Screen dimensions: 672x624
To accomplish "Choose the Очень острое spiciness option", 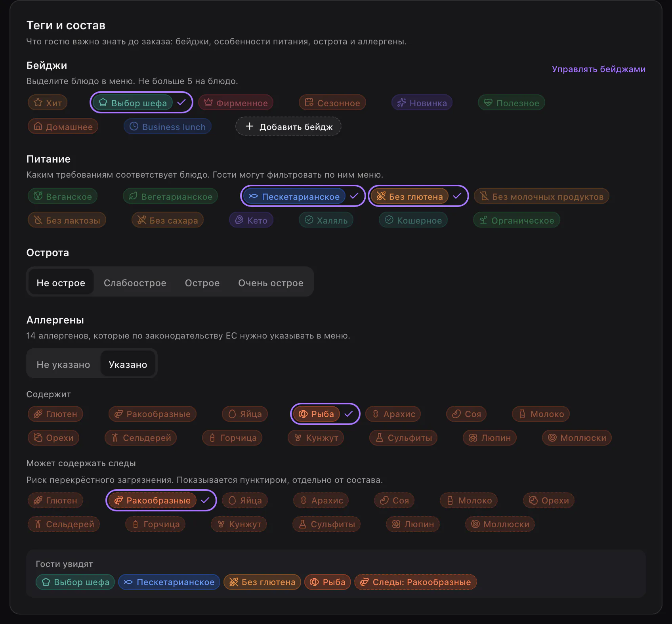I will click(271, 283).
